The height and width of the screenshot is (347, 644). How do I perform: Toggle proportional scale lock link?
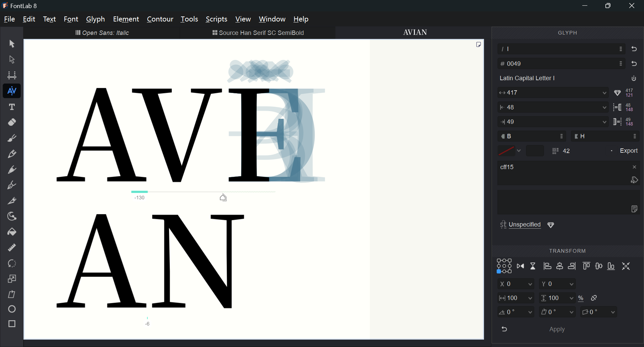pos(594,298)
